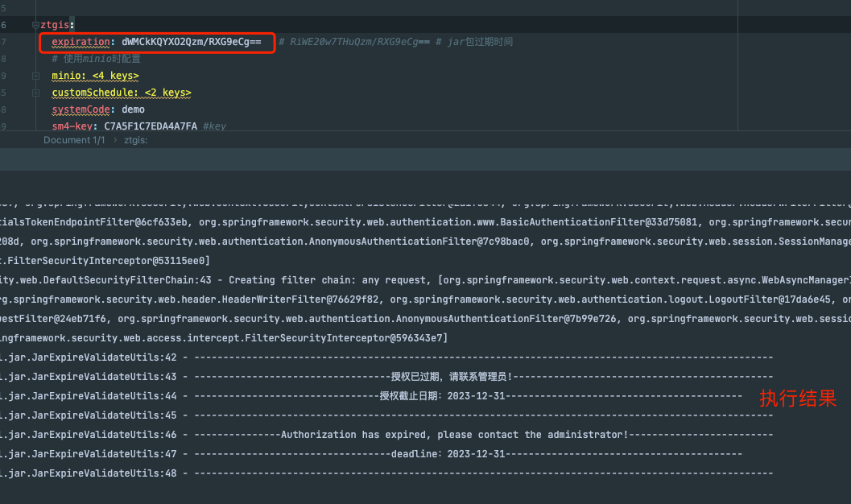Collapse the ztgis block fold arrow

point(35,25)
